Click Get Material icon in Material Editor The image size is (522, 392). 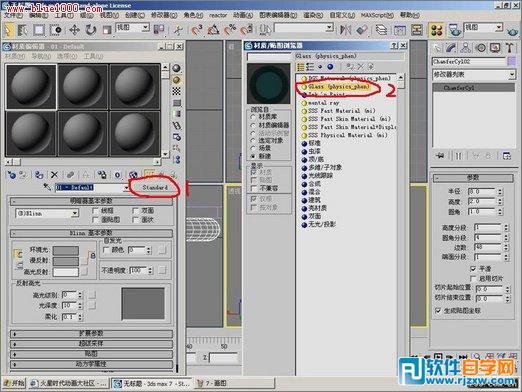pos(11,175)
